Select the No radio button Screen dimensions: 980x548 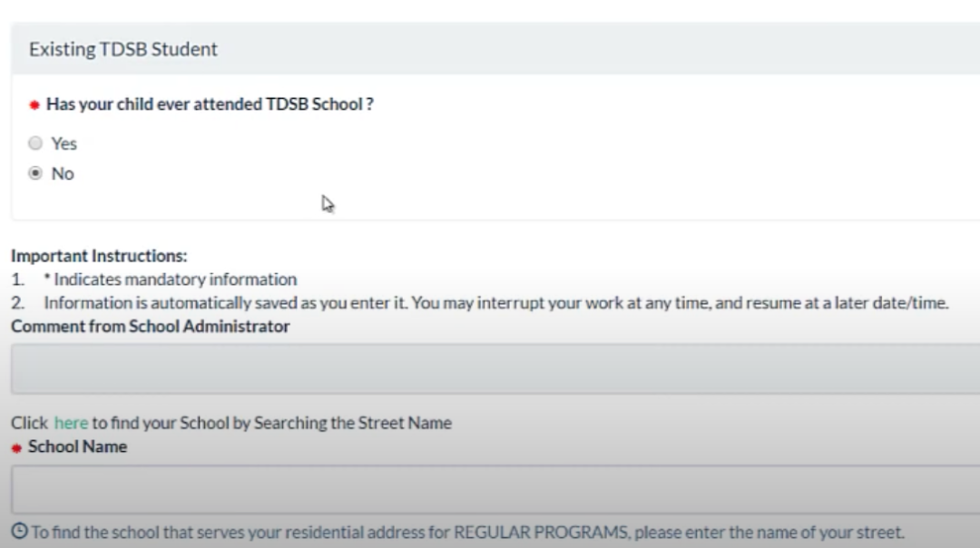[35, 173]
